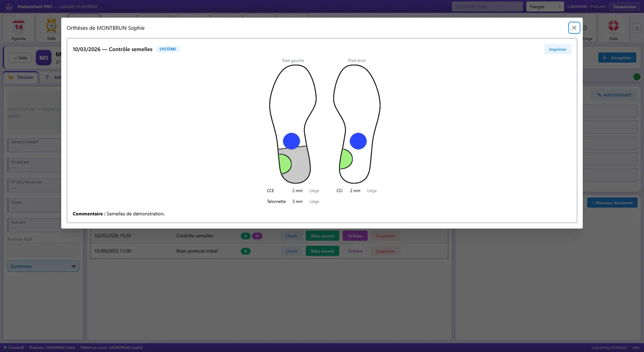Click the Enregistrer button
Screen dimensions: 644x352
[x=617, y=58]
